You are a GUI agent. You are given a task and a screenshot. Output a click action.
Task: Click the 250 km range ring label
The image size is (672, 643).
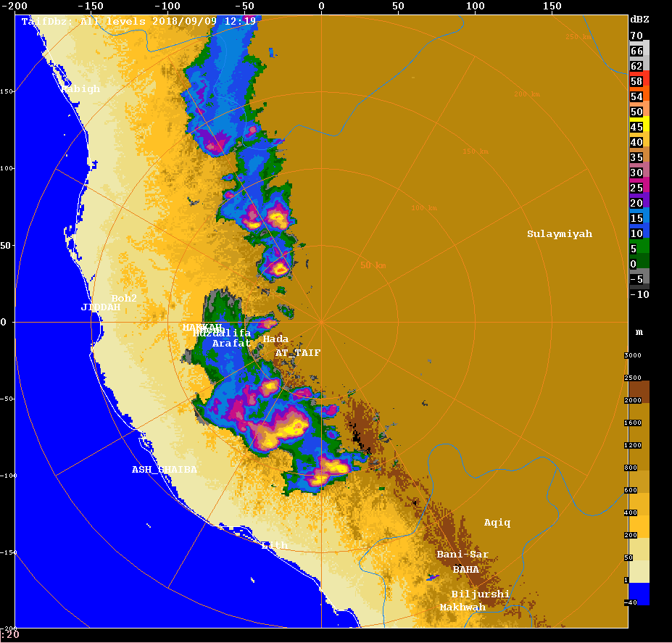pos(578,37)
